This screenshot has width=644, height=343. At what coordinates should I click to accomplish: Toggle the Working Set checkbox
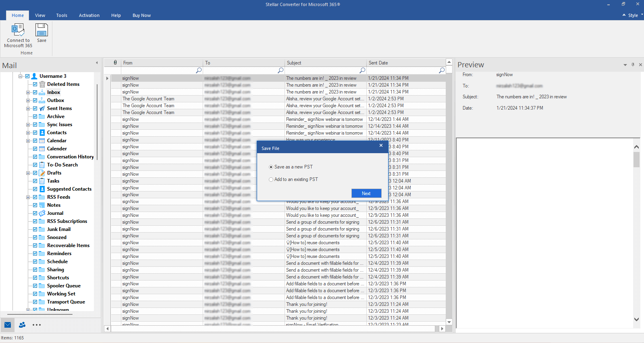click(x=35, y=294)
